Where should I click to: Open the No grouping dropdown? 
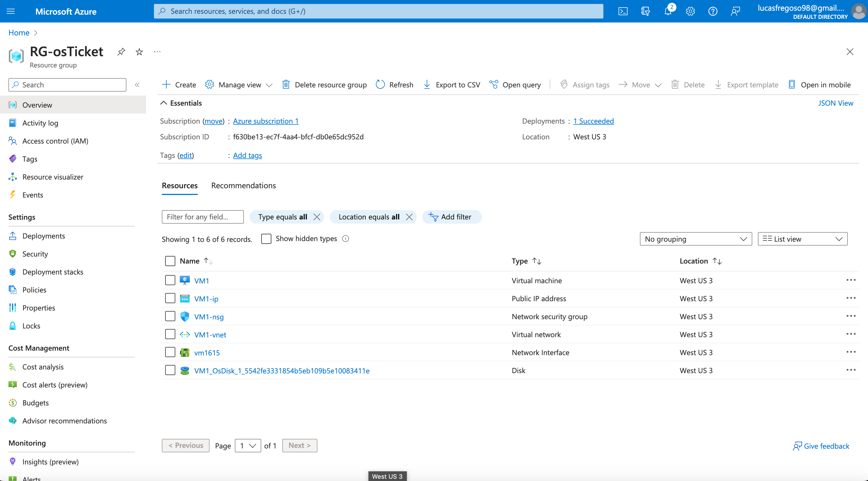[x=696, y=239]
